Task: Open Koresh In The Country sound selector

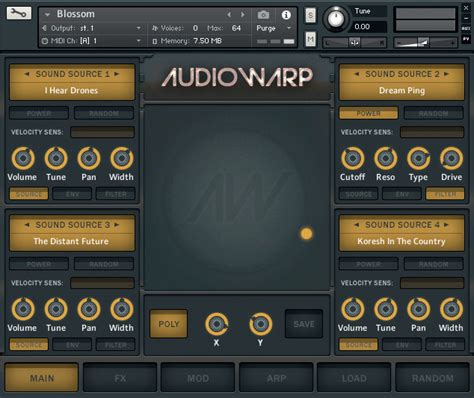Action: click(402, 241)
